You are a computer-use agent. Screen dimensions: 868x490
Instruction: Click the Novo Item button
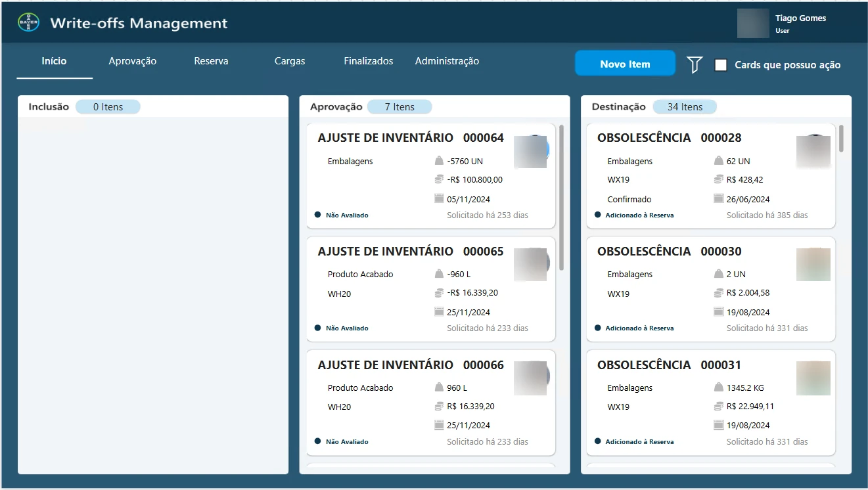625,64
